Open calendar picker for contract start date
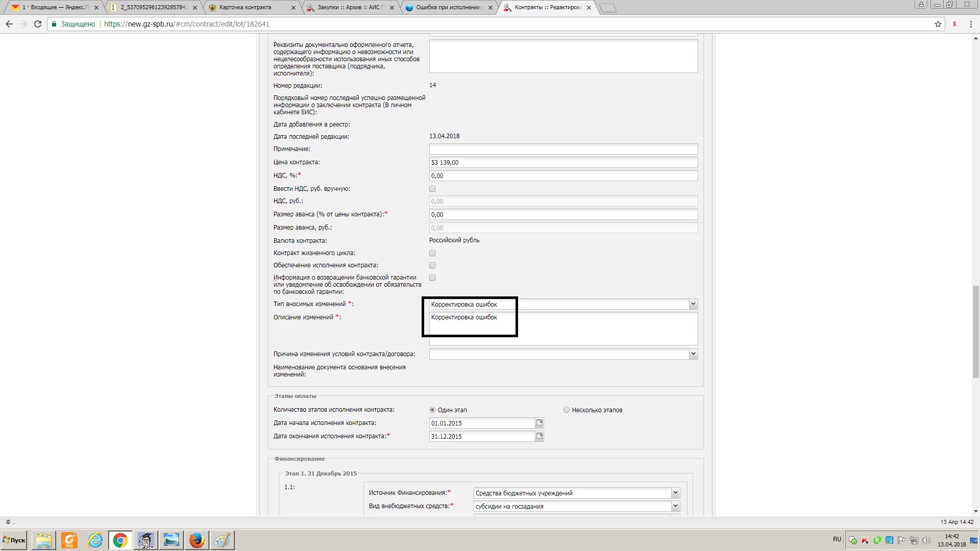Screen dimensions: 980x551 (539, 423)
